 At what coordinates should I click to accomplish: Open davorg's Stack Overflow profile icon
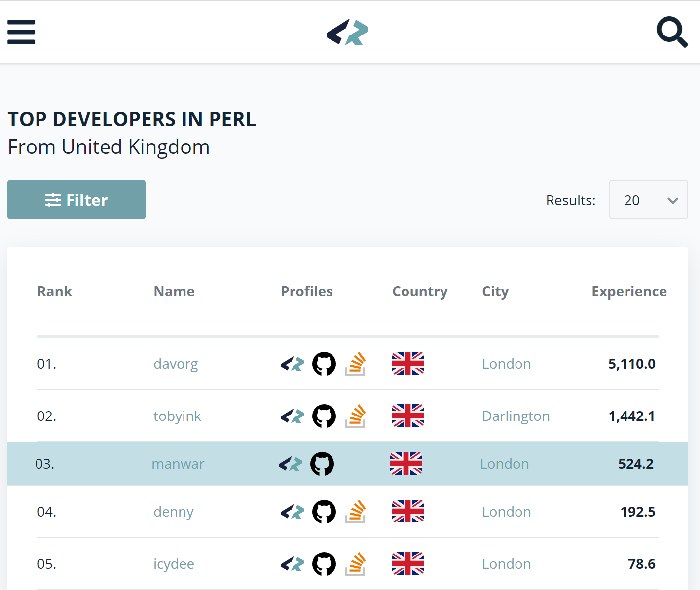pyautogui.click(x=355, y=364)
